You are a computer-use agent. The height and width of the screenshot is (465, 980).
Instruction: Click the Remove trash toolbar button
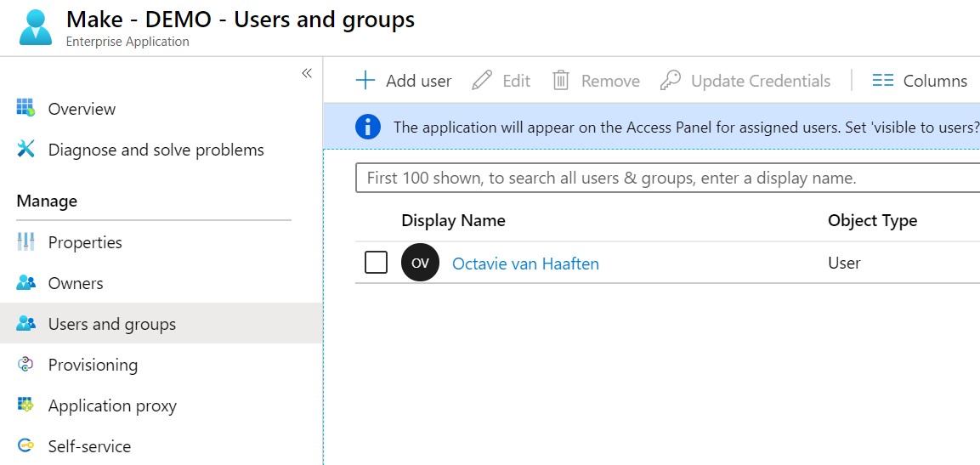596,81
